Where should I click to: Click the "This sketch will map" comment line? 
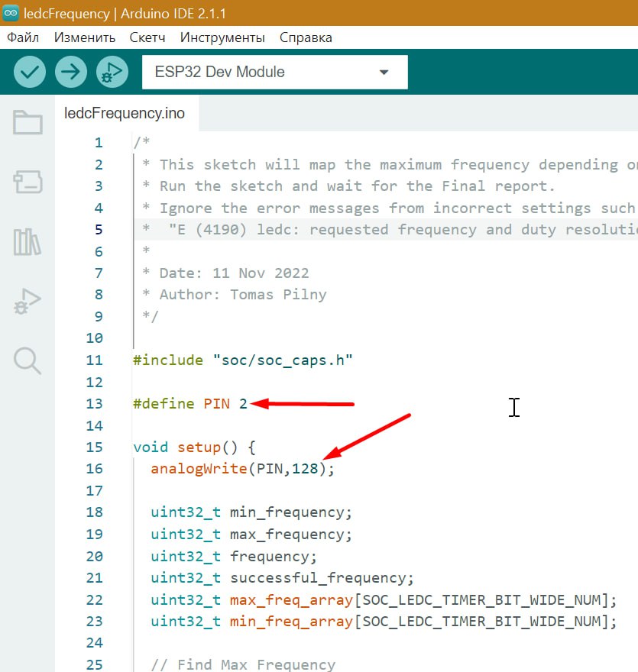coord(390,165)
